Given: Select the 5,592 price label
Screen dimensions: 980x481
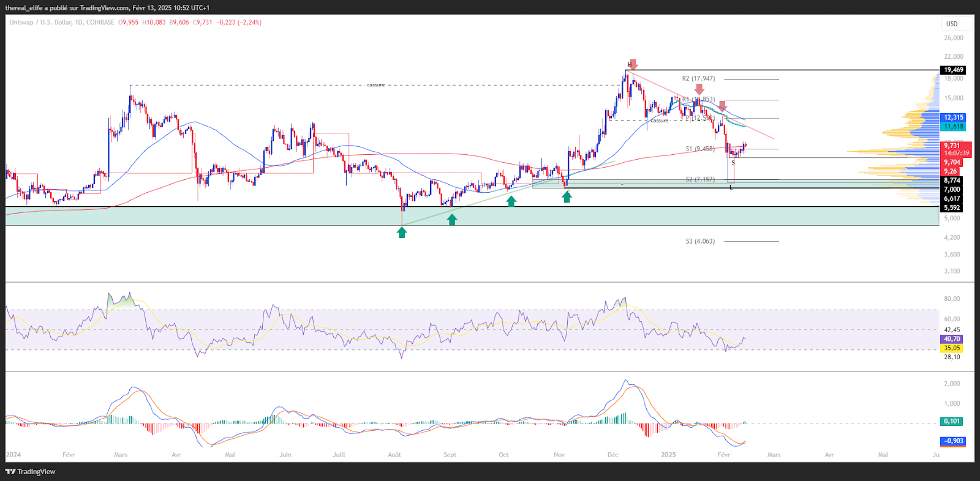Looking at the screenshot, I should 952,208.
